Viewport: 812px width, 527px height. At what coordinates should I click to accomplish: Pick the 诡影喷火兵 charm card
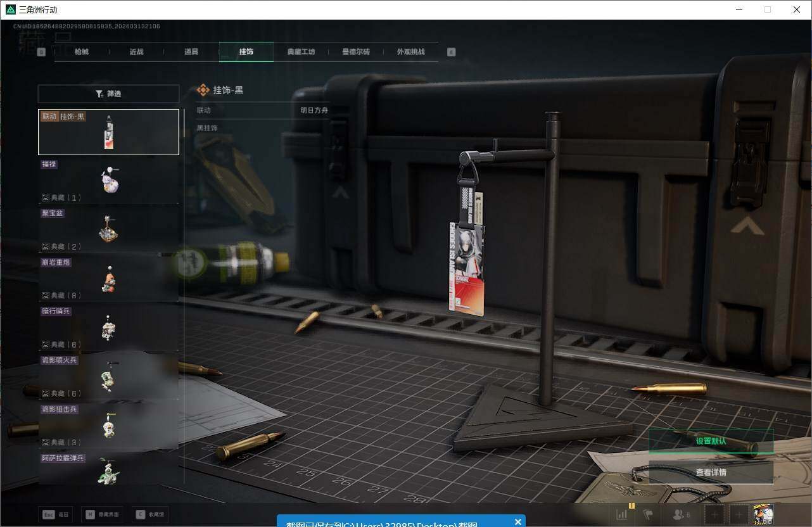(x=108, y=376)
